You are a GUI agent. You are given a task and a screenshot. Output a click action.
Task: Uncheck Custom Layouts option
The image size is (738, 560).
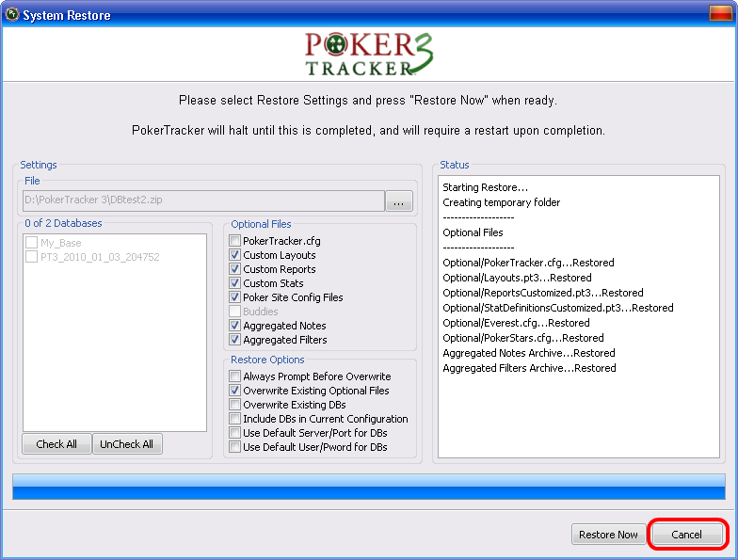click(x=235, y=255)
